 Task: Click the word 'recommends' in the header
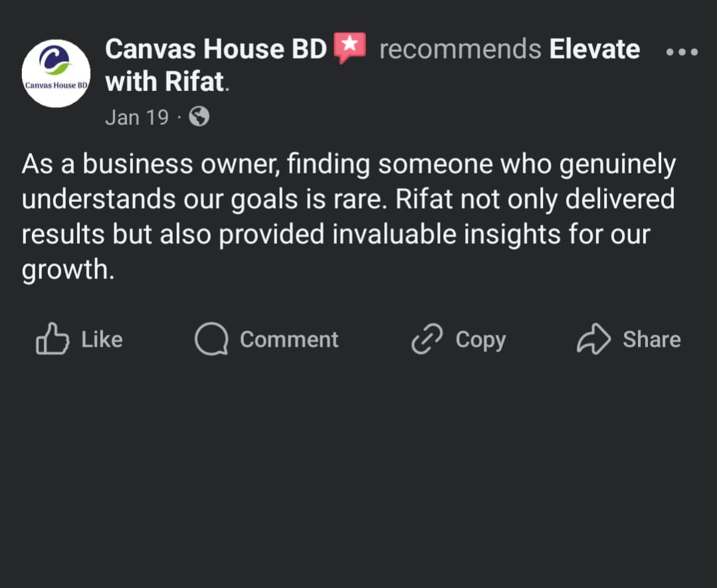[x=461, y=49]
